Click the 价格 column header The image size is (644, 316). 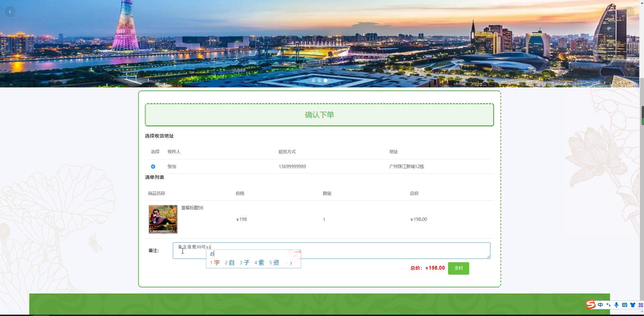coord(240,193)
